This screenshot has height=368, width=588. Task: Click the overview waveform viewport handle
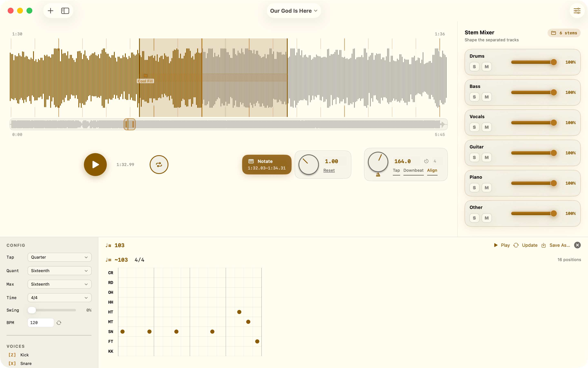(129, 124)
